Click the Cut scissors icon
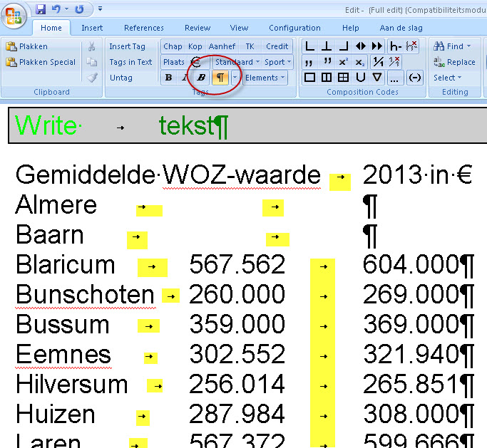 coord(91,46)
